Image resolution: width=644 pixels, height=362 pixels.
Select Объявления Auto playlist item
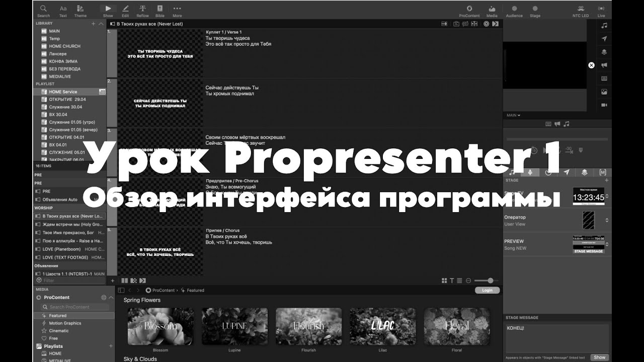click(x=70, y=200)
